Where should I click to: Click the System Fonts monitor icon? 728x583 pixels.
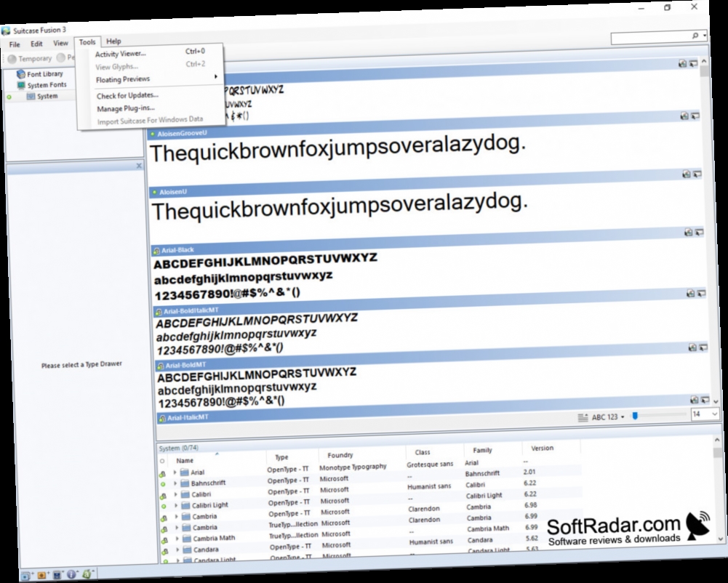pos(21,85)
